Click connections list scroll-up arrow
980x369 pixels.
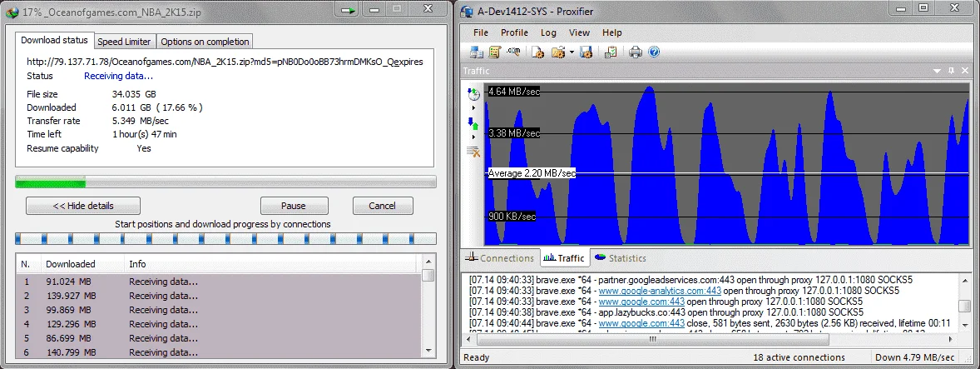tap(428, 262)
